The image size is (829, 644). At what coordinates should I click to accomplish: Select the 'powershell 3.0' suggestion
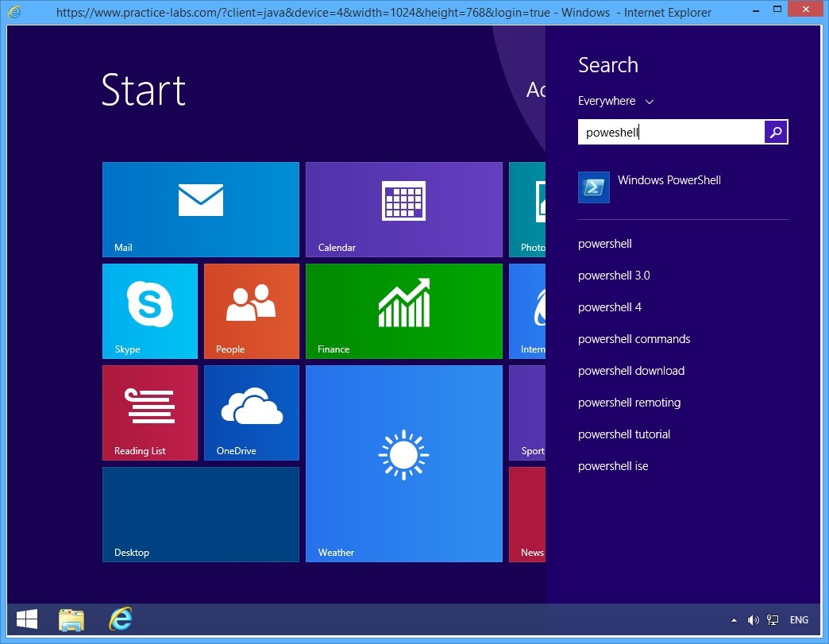[x=614, y=276]
